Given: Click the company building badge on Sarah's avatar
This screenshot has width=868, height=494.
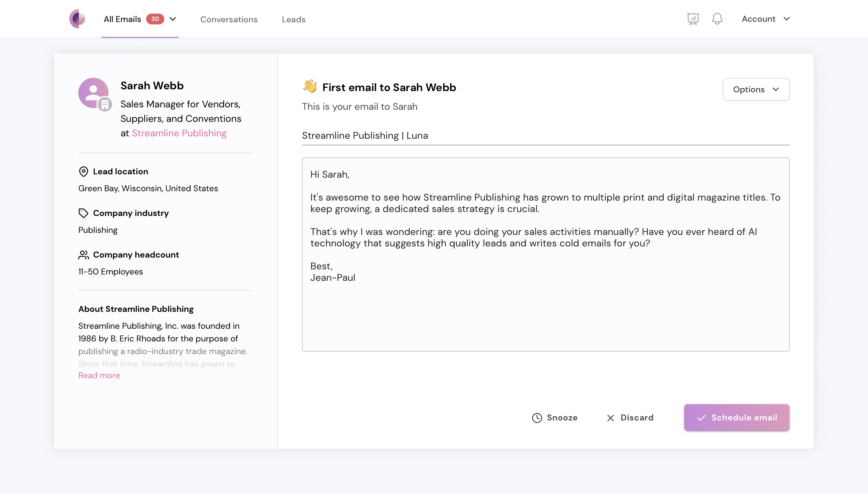Looking at the screenshot, I should click(x=105, y=104).
